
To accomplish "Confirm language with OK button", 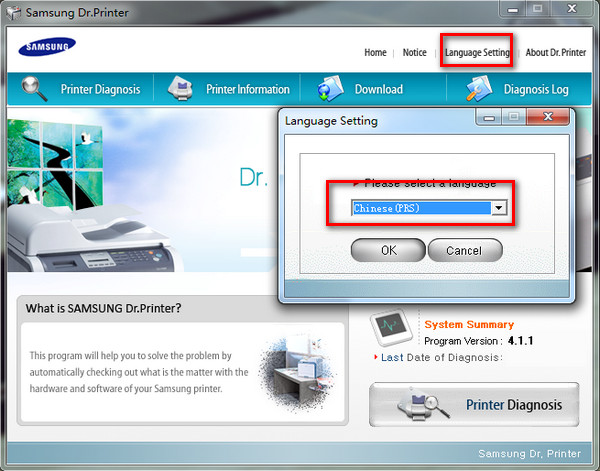I will 388,250.
